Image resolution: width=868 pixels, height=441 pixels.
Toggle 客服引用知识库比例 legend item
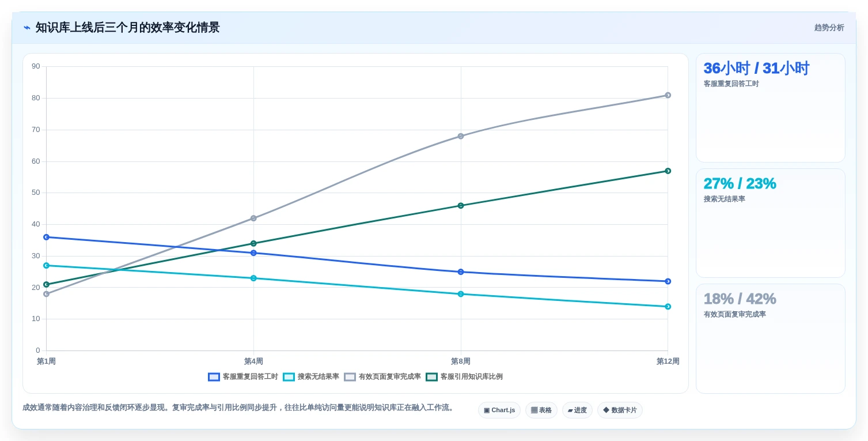coord(464,377)
